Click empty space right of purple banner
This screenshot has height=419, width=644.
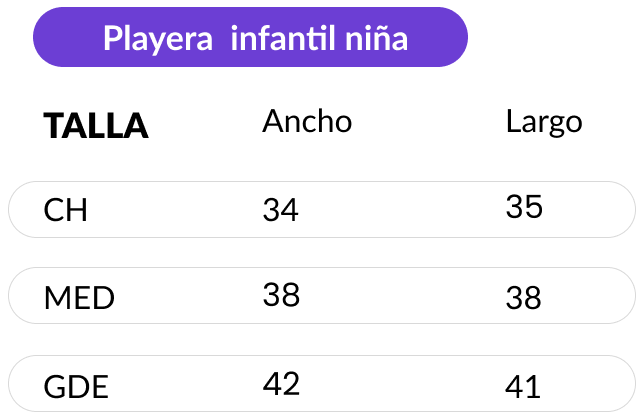pos(554,37)
